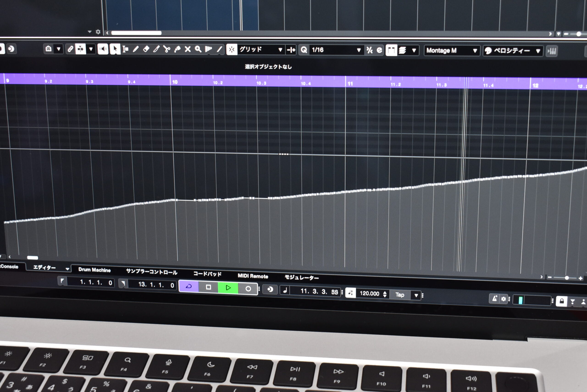Image resolution: width=587 pixels, height=392 pixels.
Task: Click the Line tool icon
Action: tap(219, 49)
